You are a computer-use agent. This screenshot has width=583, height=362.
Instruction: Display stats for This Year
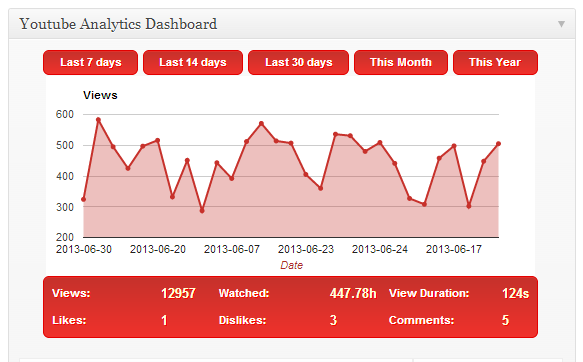point(495,62)
